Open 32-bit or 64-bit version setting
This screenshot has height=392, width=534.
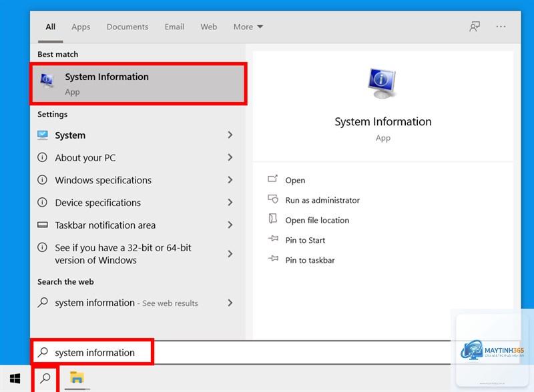coord(136,254)
